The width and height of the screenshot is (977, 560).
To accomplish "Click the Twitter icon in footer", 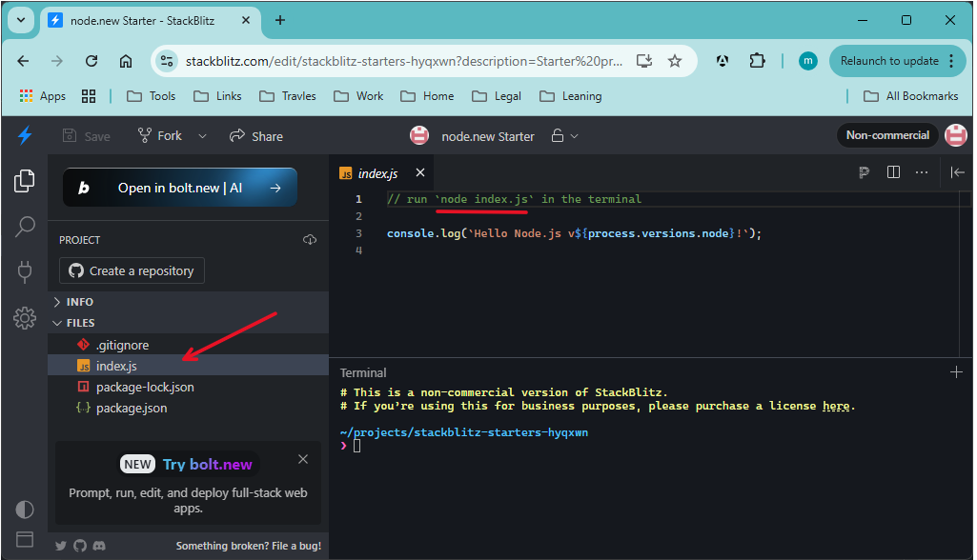I will coord(60,546).
